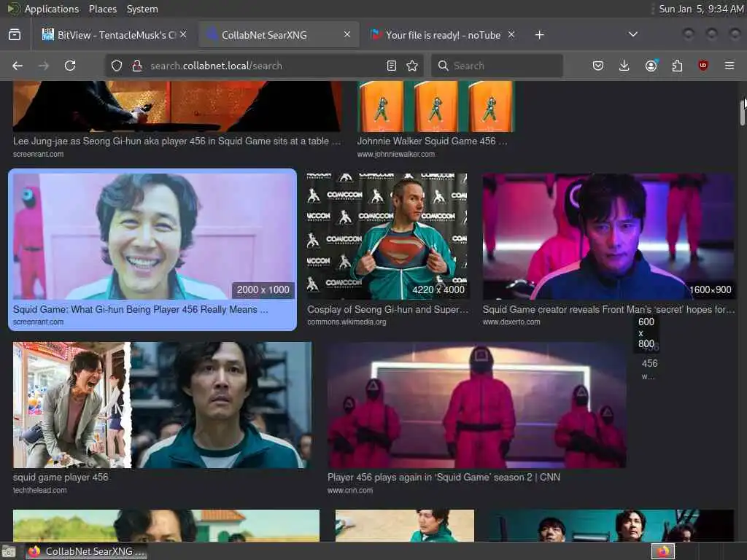Click the address bar URL field
Viewport: 747px width, 560px height.
pyautogui.click(x=264, y=66)
